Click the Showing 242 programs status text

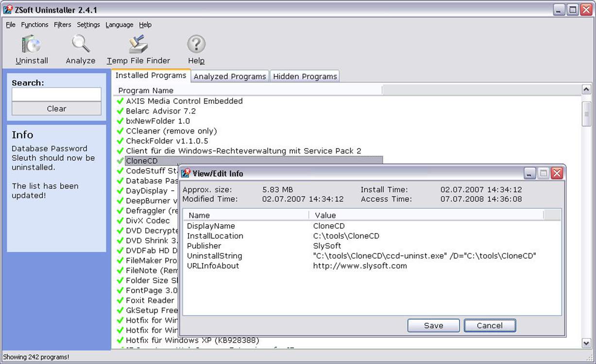[x=36, y=357]
